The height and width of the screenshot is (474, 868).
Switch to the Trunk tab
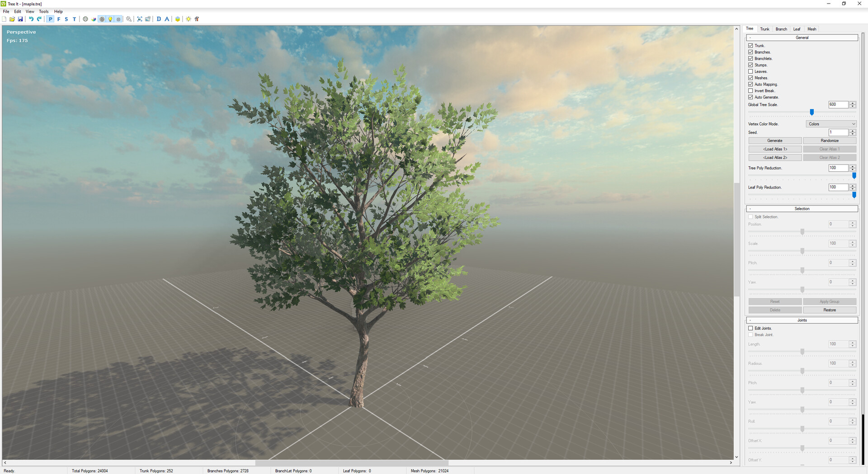[x=764, y=29]
